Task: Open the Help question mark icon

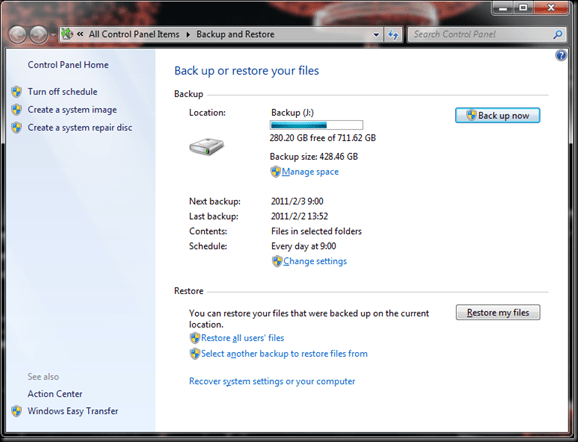Action: point(561,56)
